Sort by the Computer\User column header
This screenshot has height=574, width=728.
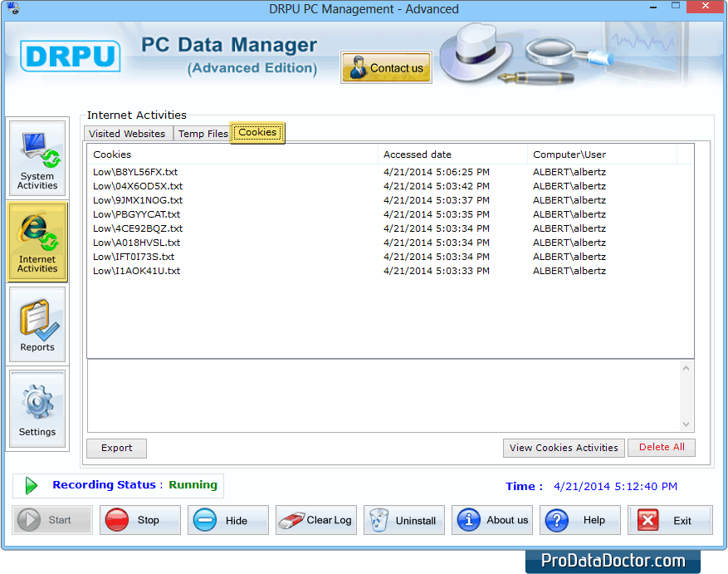click(602, 155)
